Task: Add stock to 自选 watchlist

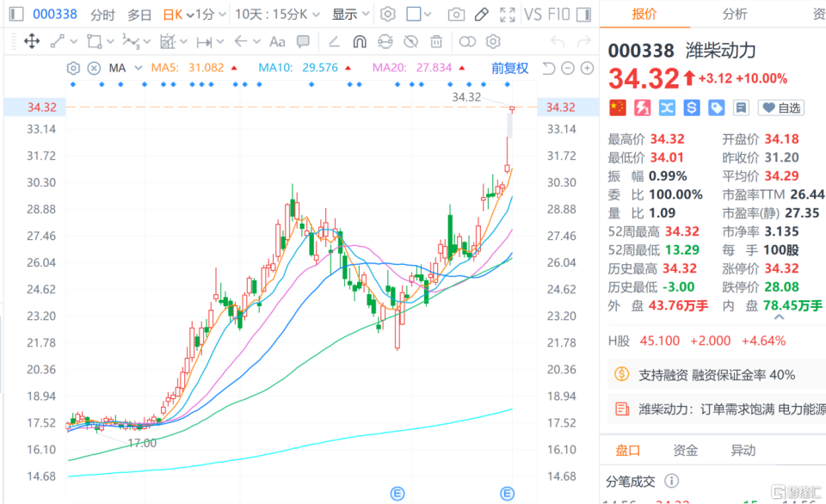Action: pyautogui.click(x=781, y=108)
